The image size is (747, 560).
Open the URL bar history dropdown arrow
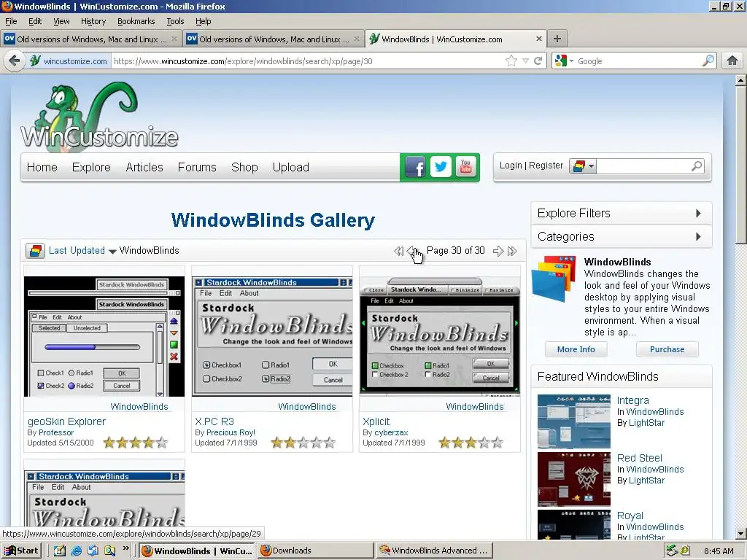pyautogui.click(x=525, y=61)
